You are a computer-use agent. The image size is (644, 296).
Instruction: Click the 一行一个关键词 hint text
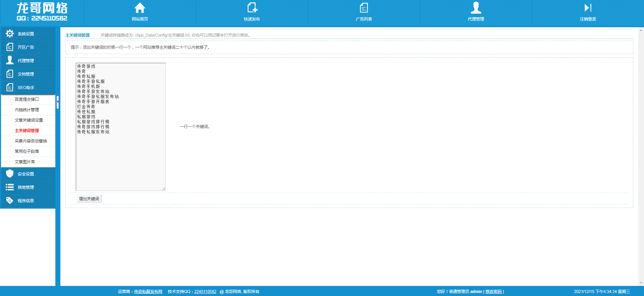pos(195,127)
